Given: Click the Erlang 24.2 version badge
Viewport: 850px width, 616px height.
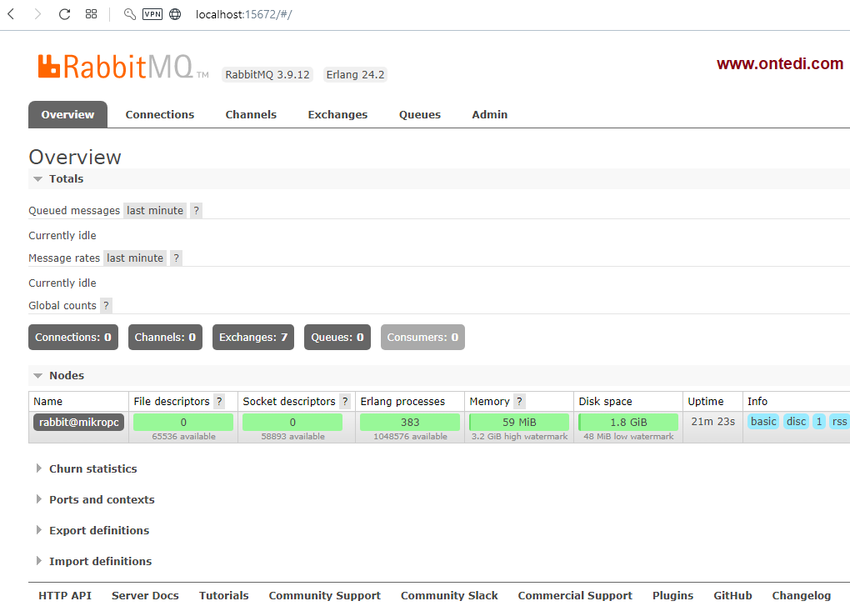Looking at the screenshot, I should (x=355, y=75).
